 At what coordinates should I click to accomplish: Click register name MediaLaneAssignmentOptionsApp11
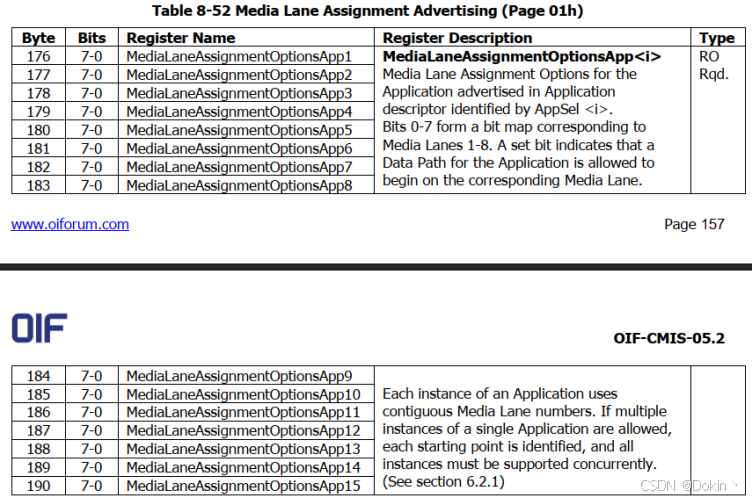[x=243, y=413]
